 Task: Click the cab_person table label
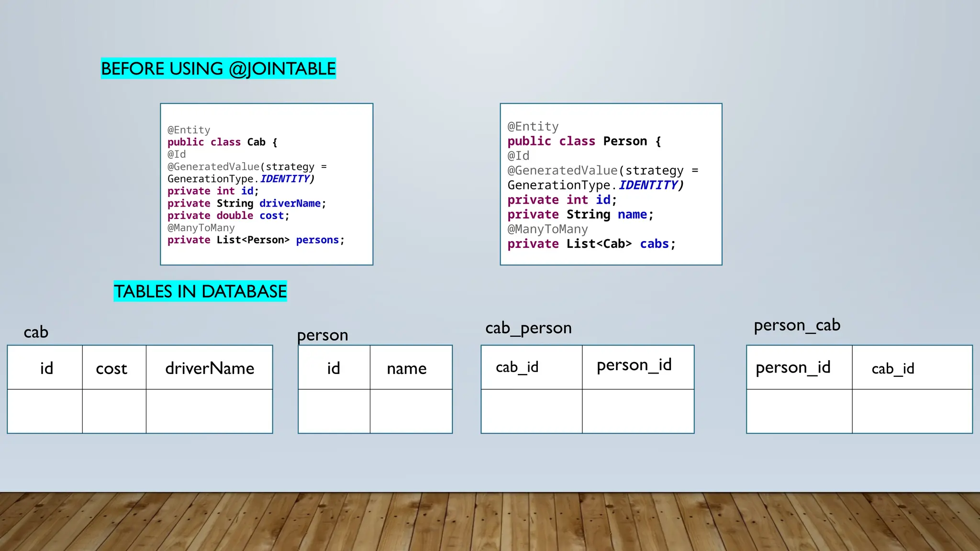coord(528,328)
